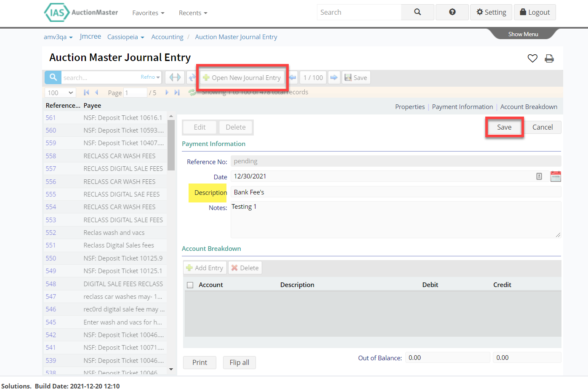The height and width of the screenshot is (391, 588).
Task: Click the Cancel button
Action: 543,127
